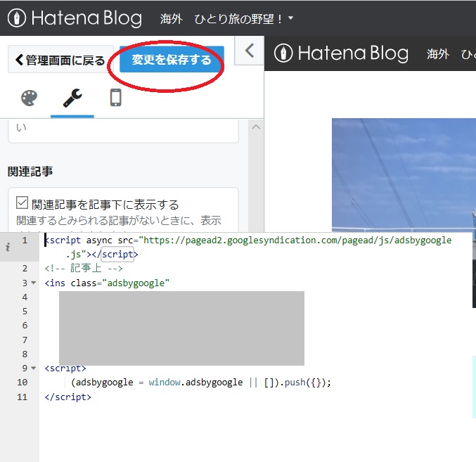
Task: Click the ins class adsbygoogle line
Action: point(107,283)
